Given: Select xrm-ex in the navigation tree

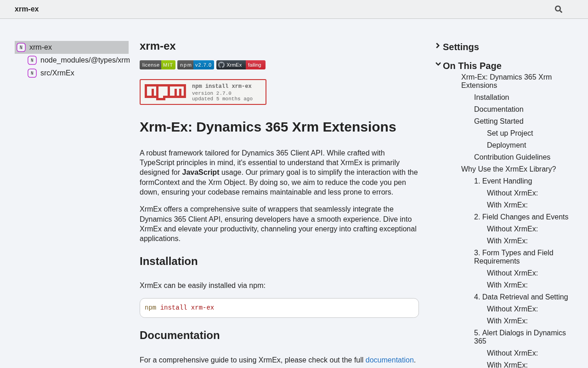Looking at the screenshot, I should pos(72,47).
